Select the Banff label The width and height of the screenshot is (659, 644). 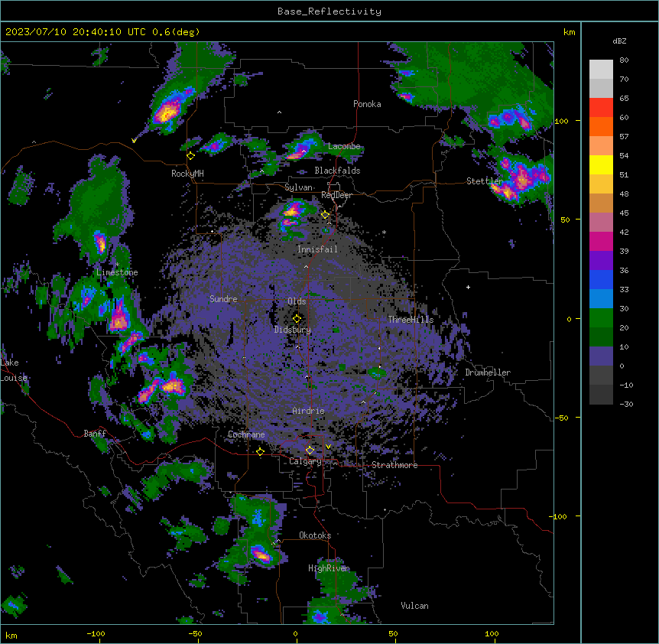[95, 434]
